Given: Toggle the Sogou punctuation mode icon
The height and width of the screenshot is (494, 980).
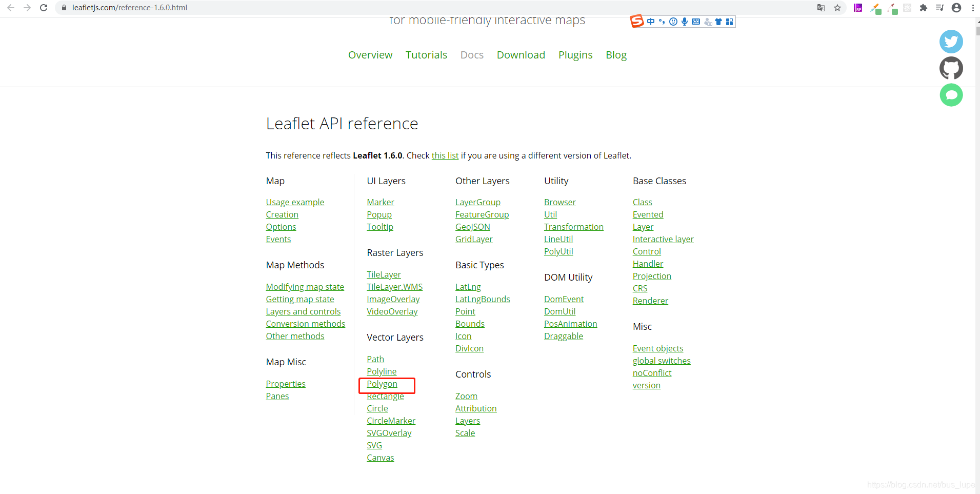Looking at the screenshot, I should [x=662, y=22].
